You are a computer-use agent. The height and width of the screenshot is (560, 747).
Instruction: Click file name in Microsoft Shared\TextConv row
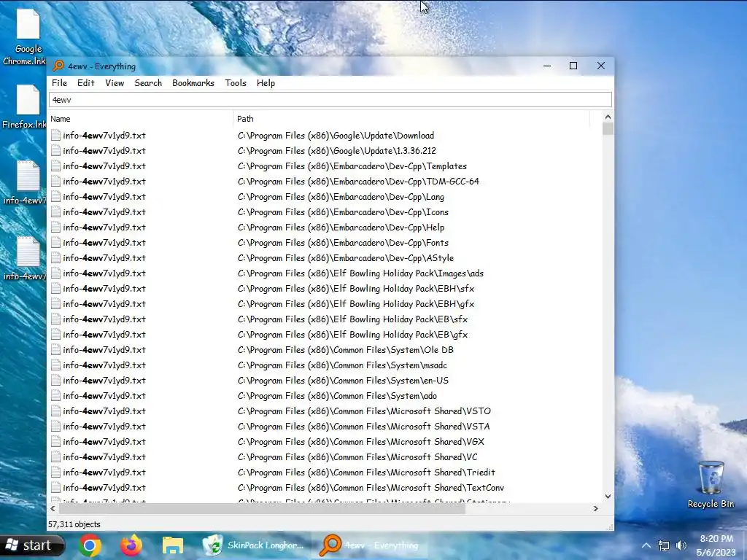pos(104,487)
